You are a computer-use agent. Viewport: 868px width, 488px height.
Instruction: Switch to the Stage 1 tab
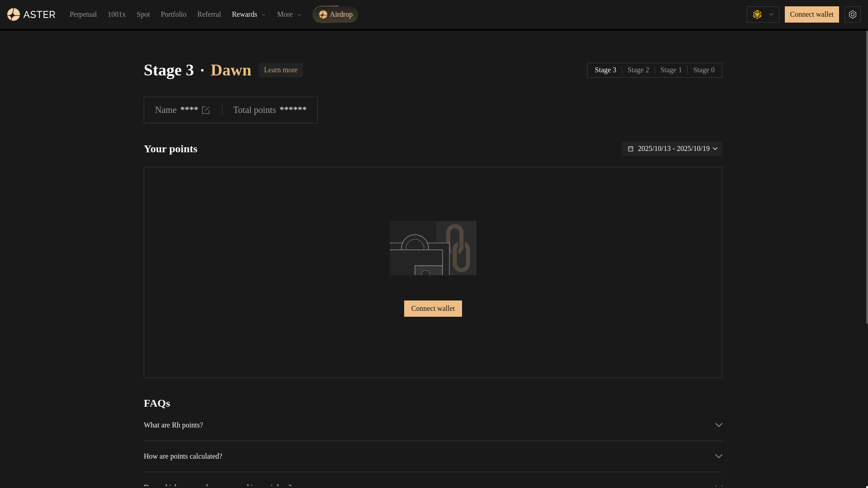click(x=671, y=70)
